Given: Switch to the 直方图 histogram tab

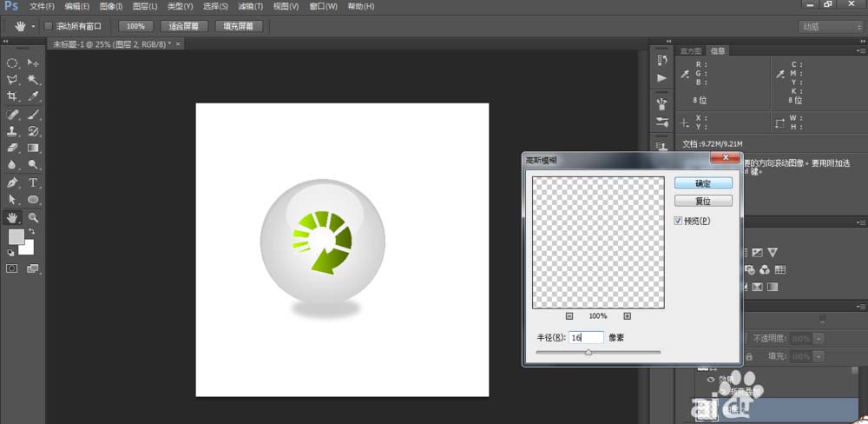Looking at the screenshot, I should [692, 50].
